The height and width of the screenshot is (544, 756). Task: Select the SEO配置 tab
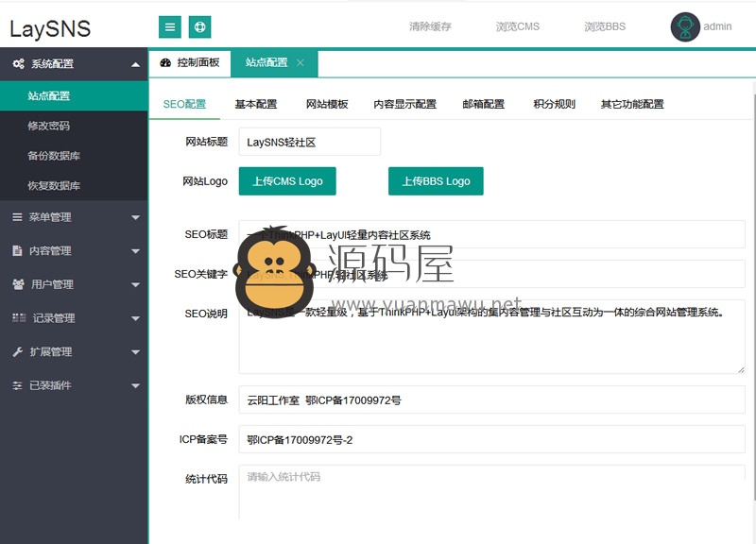184,104
